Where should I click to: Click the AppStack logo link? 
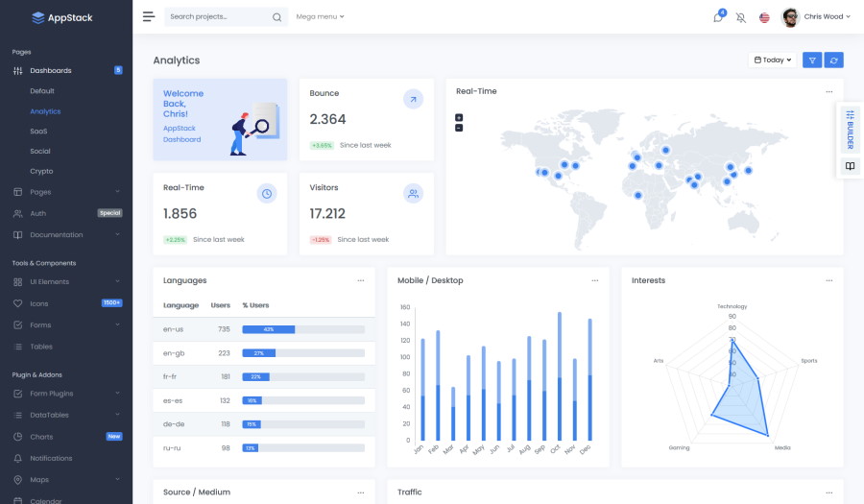(62, 17)
